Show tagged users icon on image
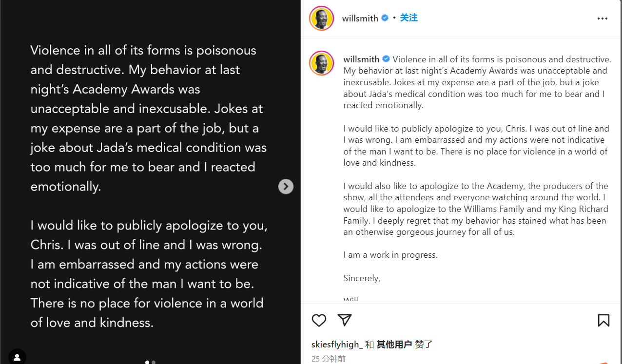Image resolution: width=622 pixels, height=364 pixels. point(17,357)
